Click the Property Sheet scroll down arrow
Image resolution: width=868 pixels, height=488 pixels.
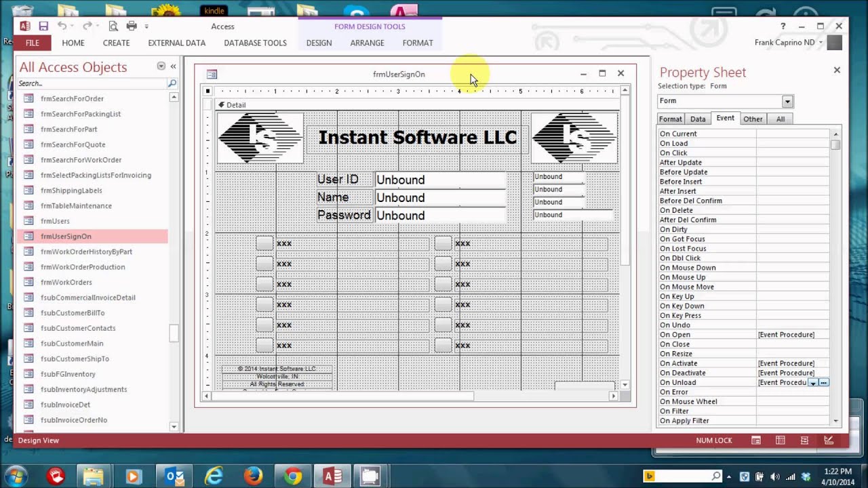pyautogui.click(x=835, y=421)
